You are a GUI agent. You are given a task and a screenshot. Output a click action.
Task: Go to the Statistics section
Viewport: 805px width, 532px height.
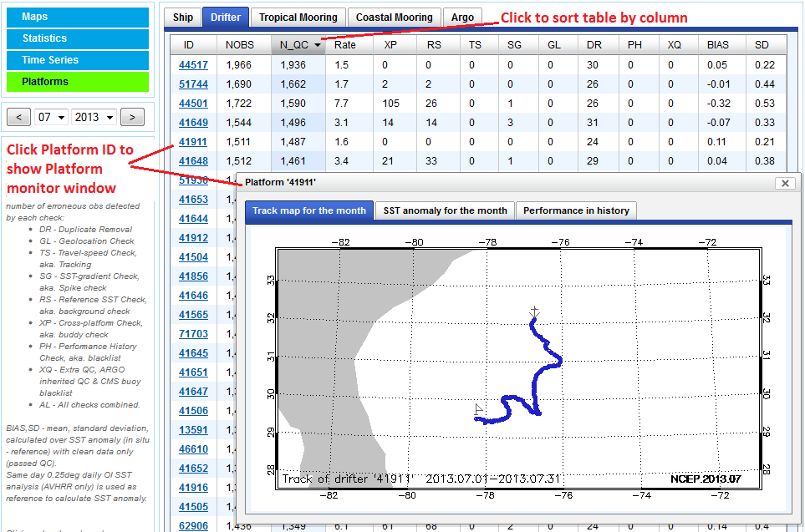(x=77, y=38)
